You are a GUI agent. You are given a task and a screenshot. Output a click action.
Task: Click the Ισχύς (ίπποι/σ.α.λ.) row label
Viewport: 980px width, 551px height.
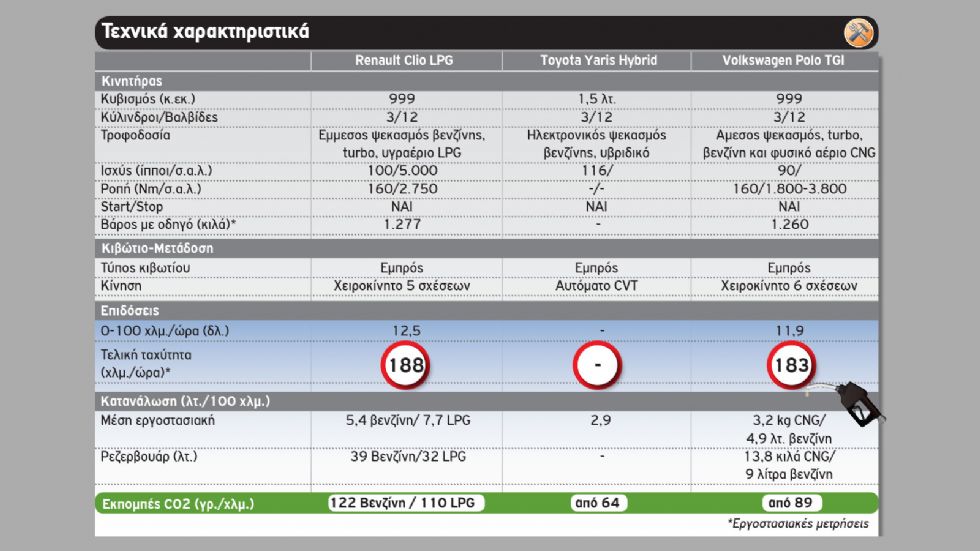[x=157, y=171]
